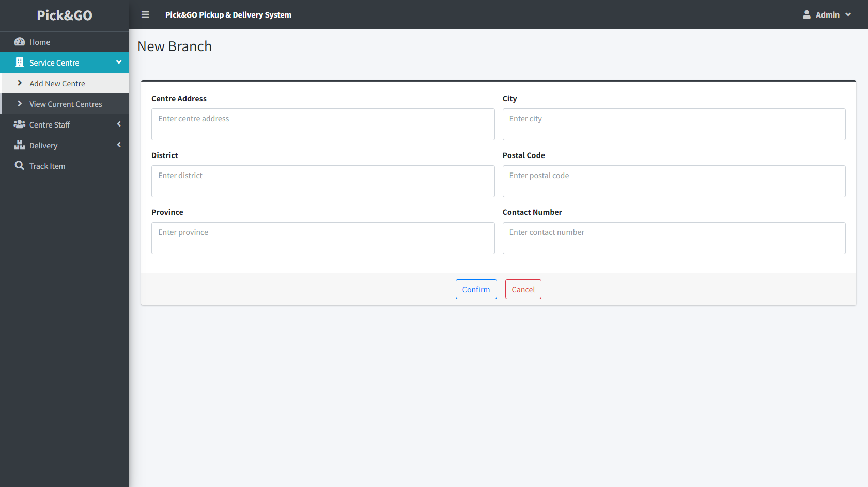The width and height of the screenshot is (868, 487).
Task: Toggle the sidebar with hamburger menu icon
Action: point(145,14)
